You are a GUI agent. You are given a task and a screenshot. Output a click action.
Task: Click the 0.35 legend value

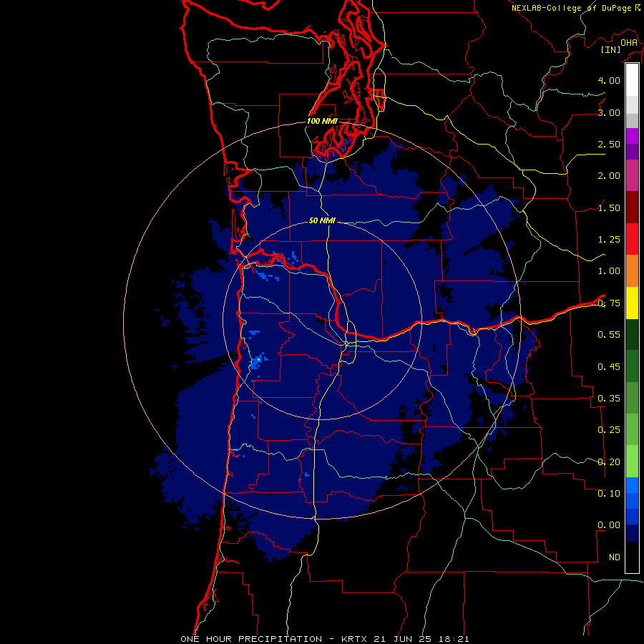pos(609,399)
